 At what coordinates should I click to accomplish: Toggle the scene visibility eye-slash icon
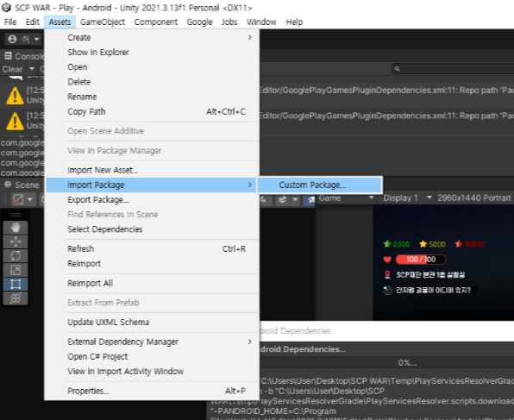pos(310,199)
